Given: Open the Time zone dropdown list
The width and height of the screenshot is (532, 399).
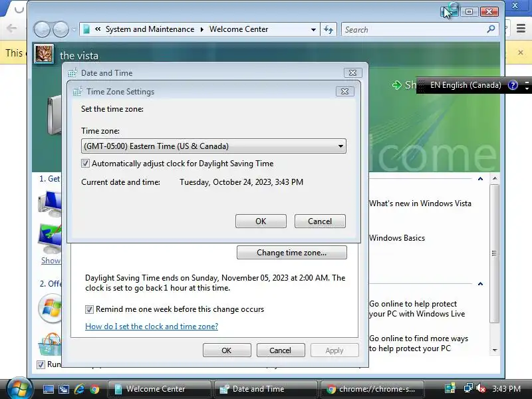Looking at the screenshot, I should point(213,146).
